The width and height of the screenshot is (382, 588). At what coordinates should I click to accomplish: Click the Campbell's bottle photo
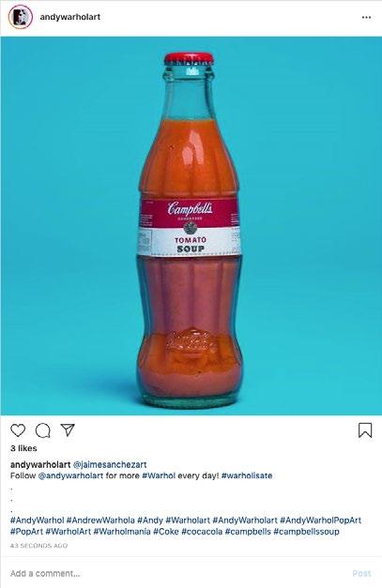point(191,226)
